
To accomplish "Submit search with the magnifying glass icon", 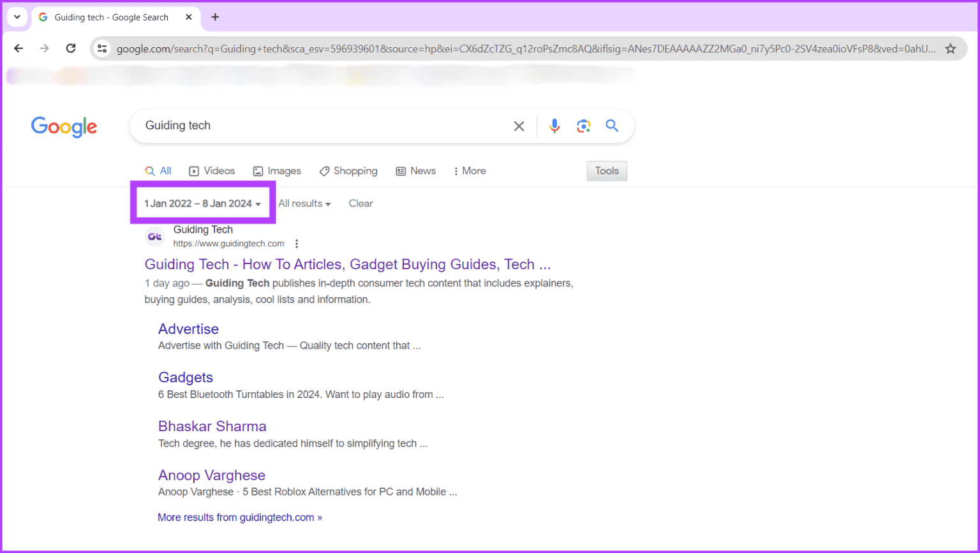I will pos(612,126).
